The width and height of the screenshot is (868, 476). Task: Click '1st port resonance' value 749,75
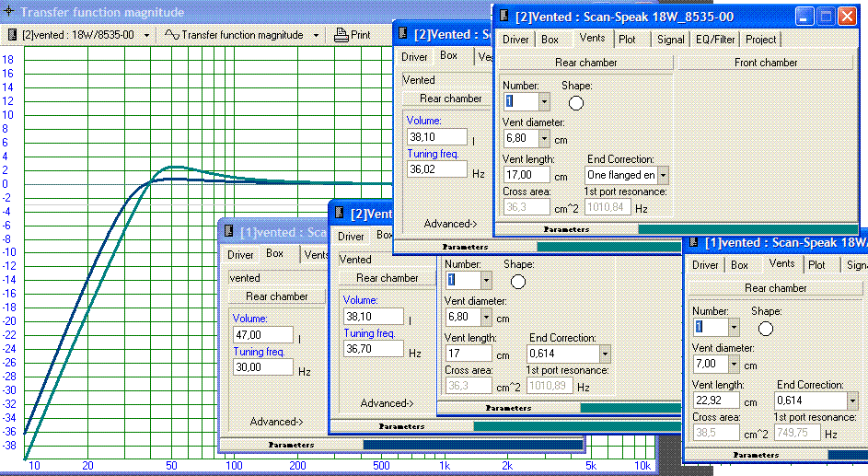click(796, 433)
